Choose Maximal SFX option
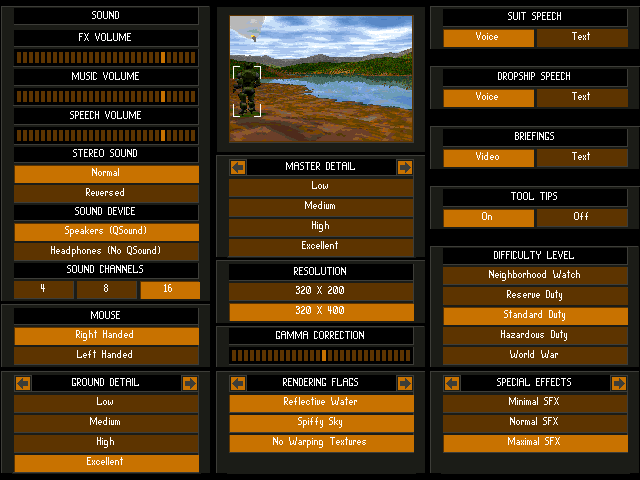 pyautogui.click(x=536, y=443)
